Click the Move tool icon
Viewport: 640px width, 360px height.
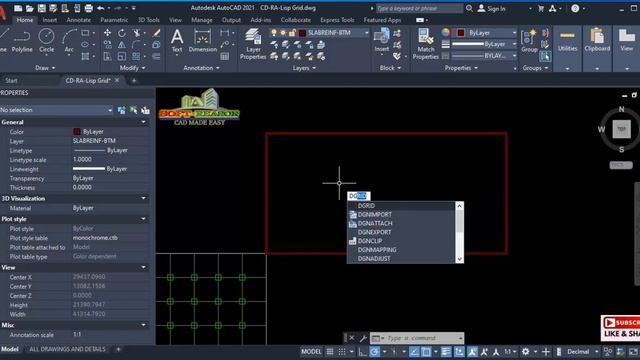(107, 33)
